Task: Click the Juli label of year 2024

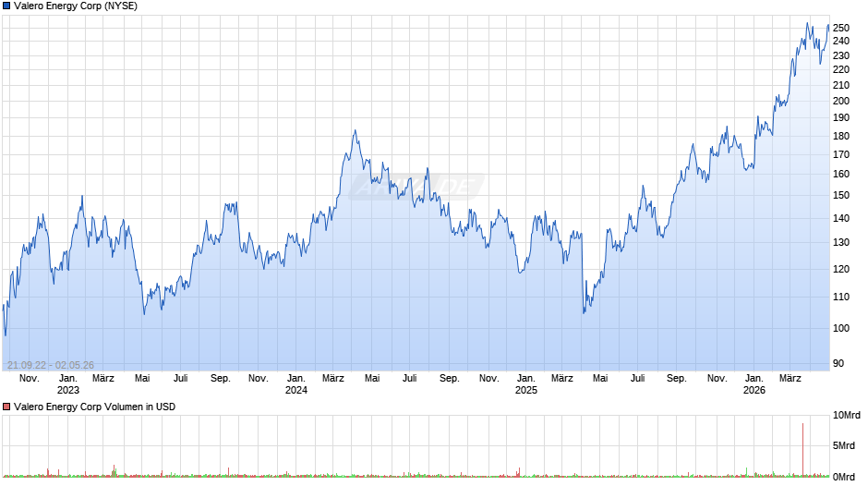Action: [410, 379]
